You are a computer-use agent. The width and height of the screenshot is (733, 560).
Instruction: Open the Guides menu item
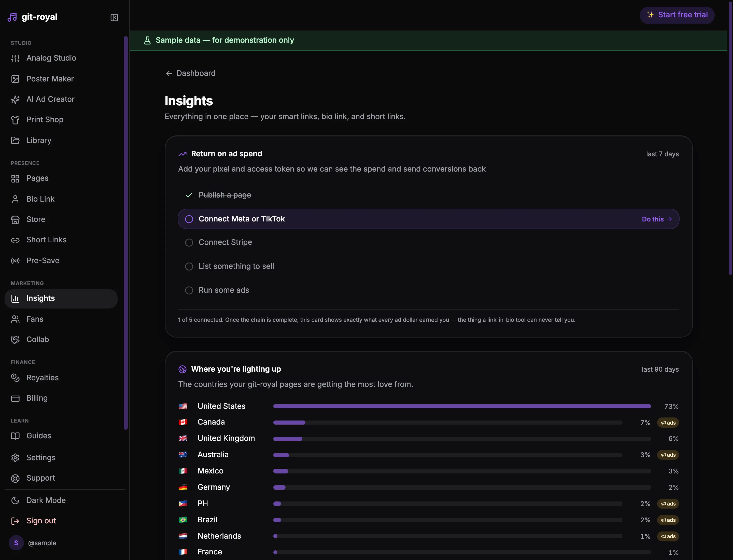tap(61, 436)
